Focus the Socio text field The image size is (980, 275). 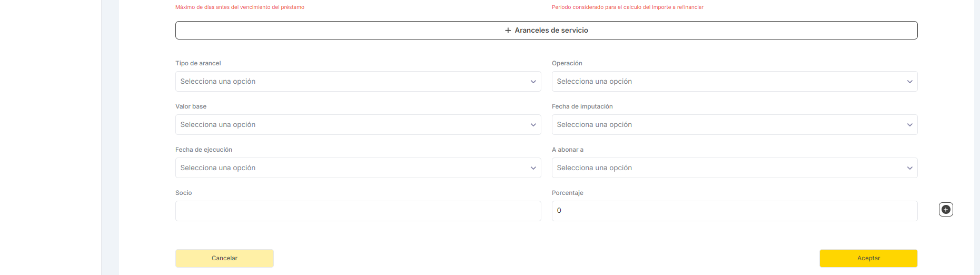(358, 211)
